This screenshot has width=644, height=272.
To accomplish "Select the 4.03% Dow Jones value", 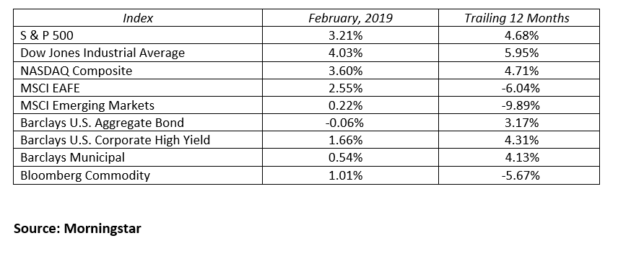I will [346, 53].
